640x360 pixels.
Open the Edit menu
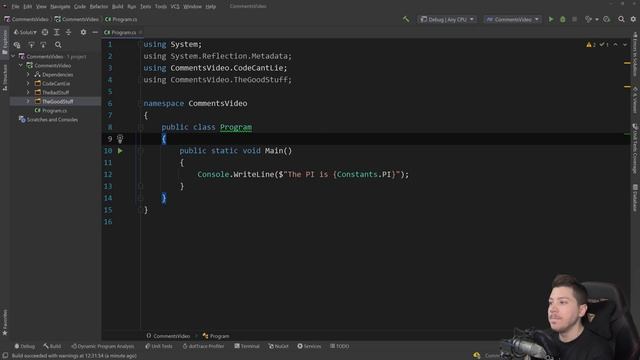click(x=27, y=7)
